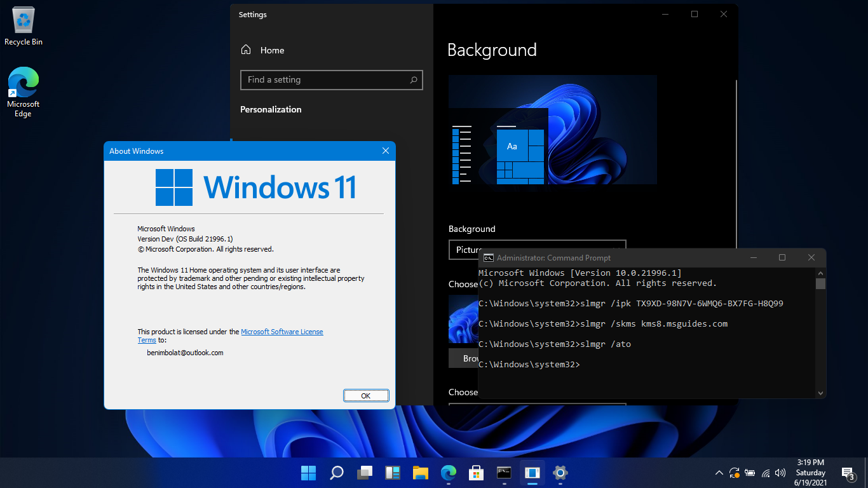Open the clock and date flyout
This screenshot has width=868, height=488.
[810, 473]
